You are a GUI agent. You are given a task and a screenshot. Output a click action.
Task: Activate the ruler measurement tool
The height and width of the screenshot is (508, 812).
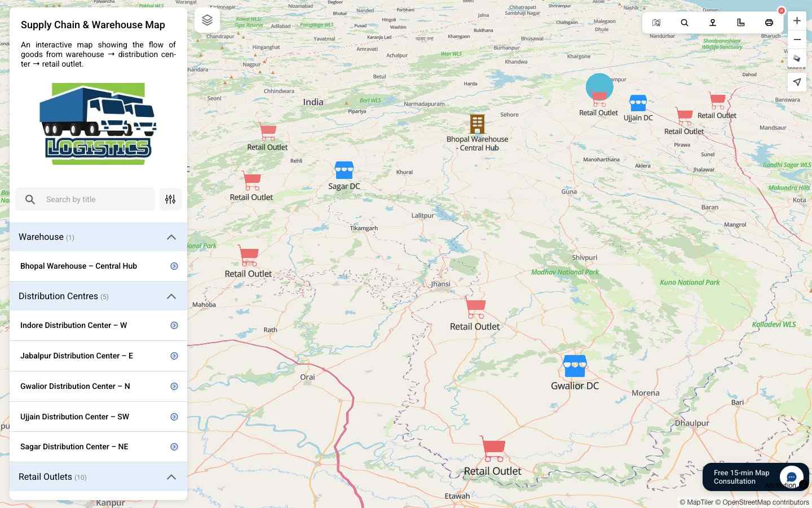[741, 23]
